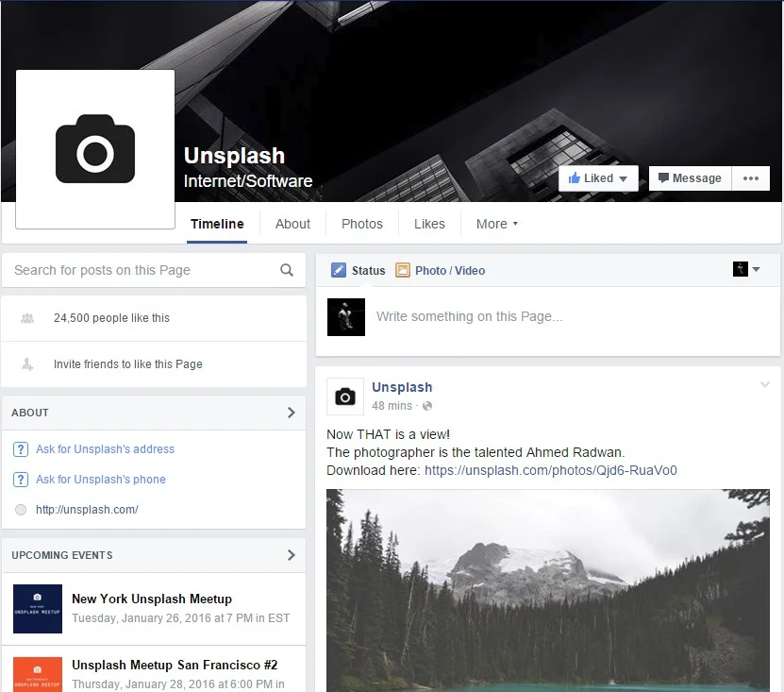Click the Status pencil icon
This screenshot has width=784, height=692.
tap(339, 270)
